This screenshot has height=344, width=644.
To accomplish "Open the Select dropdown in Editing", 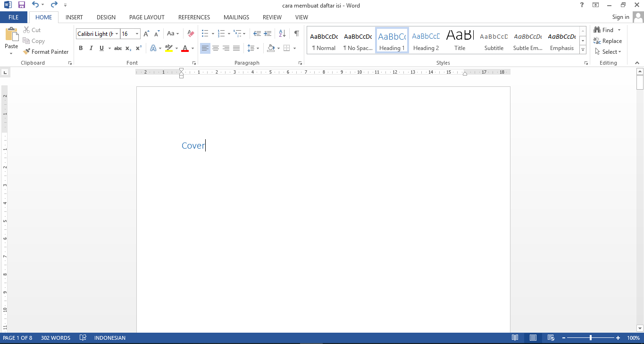I will point(609,52).
